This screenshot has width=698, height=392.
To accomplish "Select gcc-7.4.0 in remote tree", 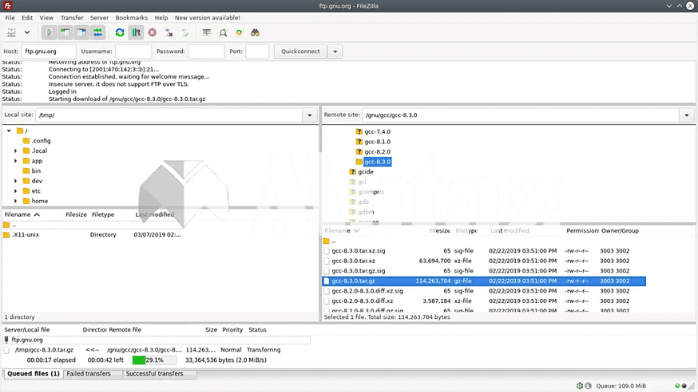I will tap(373, 132).
